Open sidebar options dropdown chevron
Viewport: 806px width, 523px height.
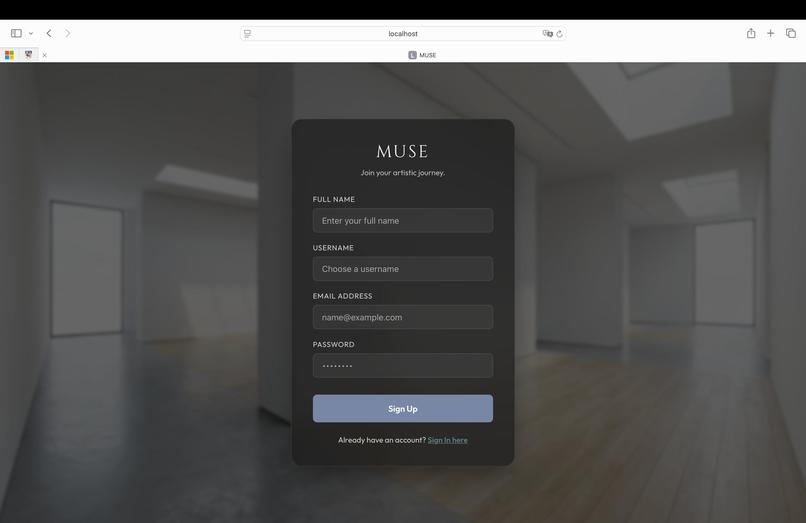[31, 34]
